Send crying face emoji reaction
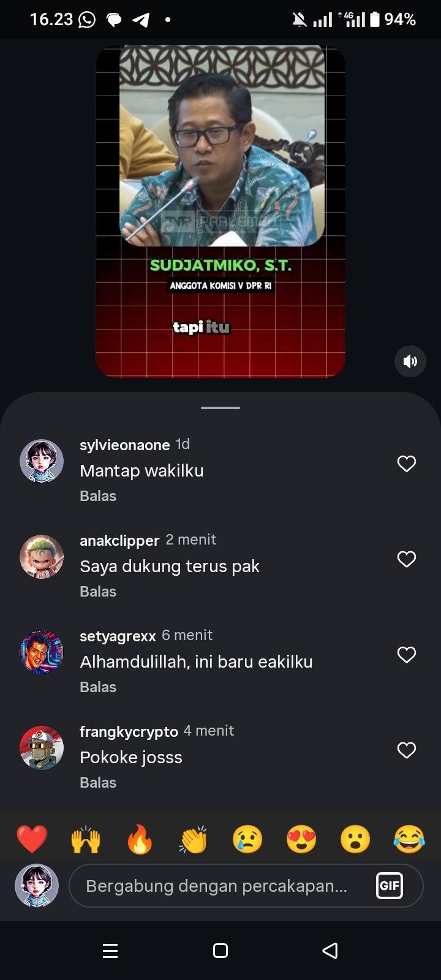 (247, 839)
